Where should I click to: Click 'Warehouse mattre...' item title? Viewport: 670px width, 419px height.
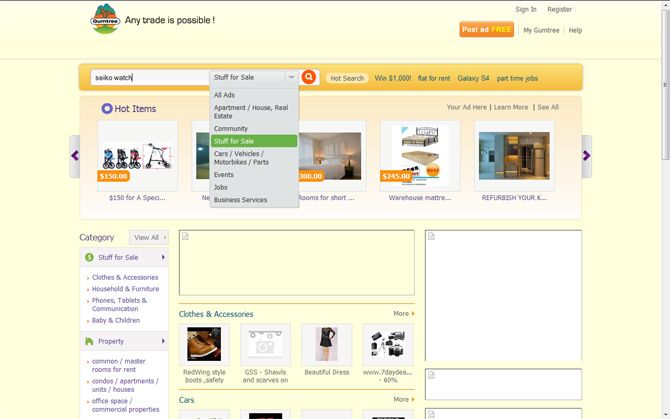coord(420,198)
